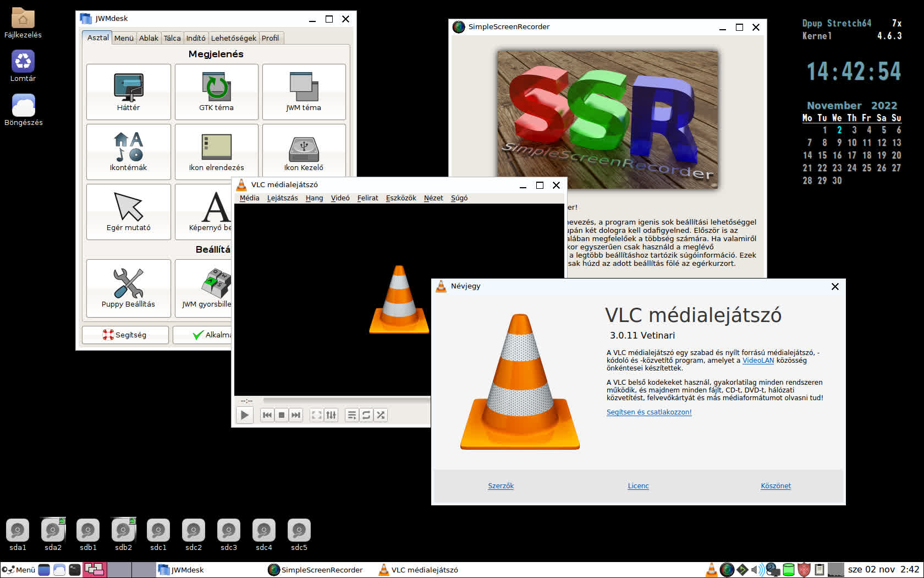Open VideoLAN link in Névjegy dialog

(x=758, y=361)
